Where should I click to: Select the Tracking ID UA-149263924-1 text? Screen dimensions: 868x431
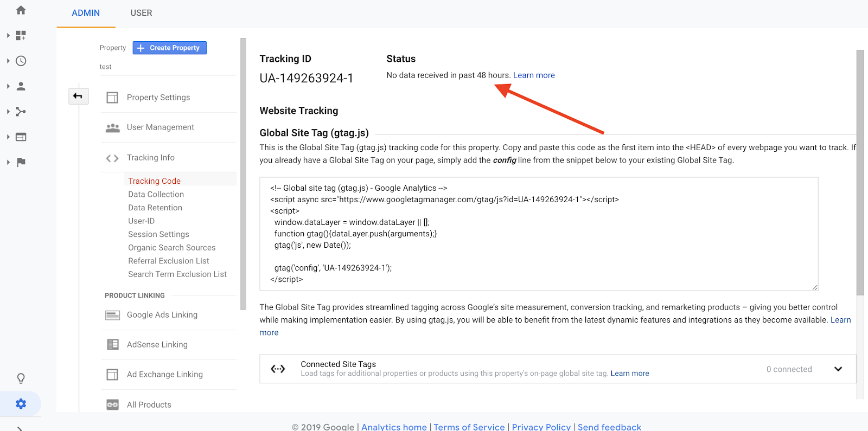(x=307, y=78)
